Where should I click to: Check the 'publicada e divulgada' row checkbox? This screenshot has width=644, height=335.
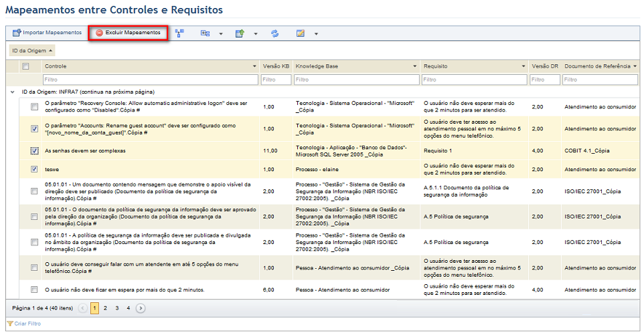point(34,242)
